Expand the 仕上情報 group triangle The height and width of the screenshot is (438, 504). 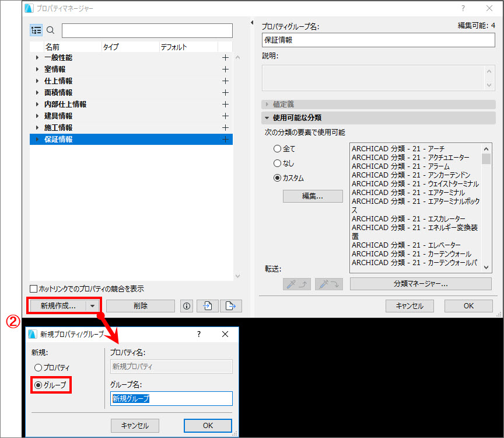click(37, 81)
